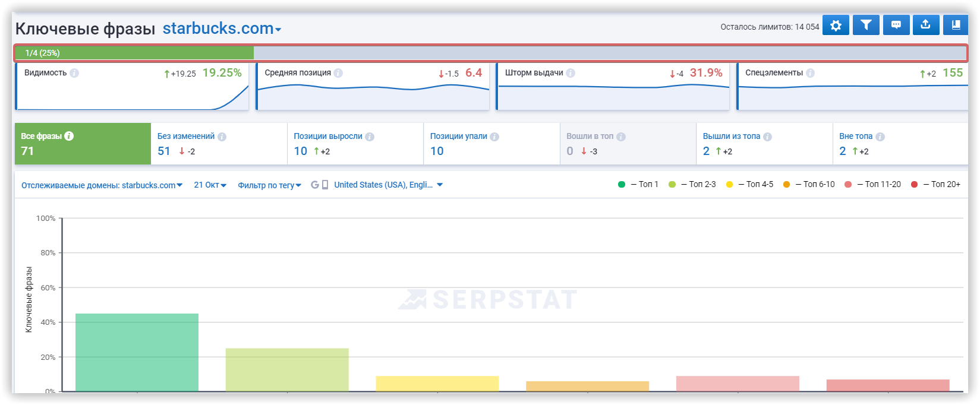
Task: Click the 155 special elements value
Action: pyautogui.click(x=953, y=72)
